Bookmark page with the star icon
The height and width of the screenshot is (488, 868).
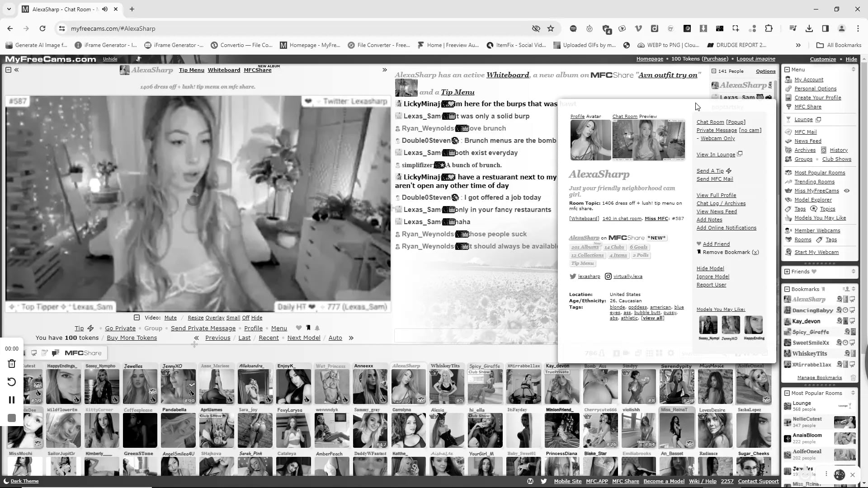tap(551, 28)
